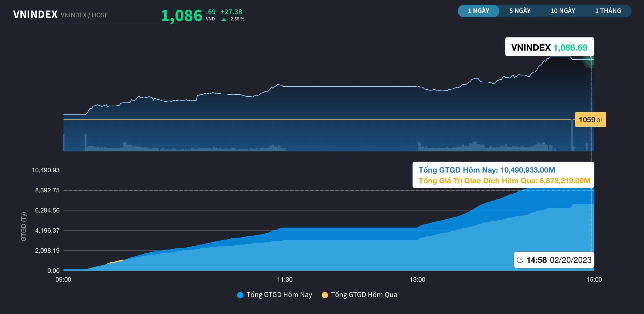This screenshot has width=644, height=314.
Task: Click the 1,086 current price value
Action: pyautogui.click(x=181, y=16)
